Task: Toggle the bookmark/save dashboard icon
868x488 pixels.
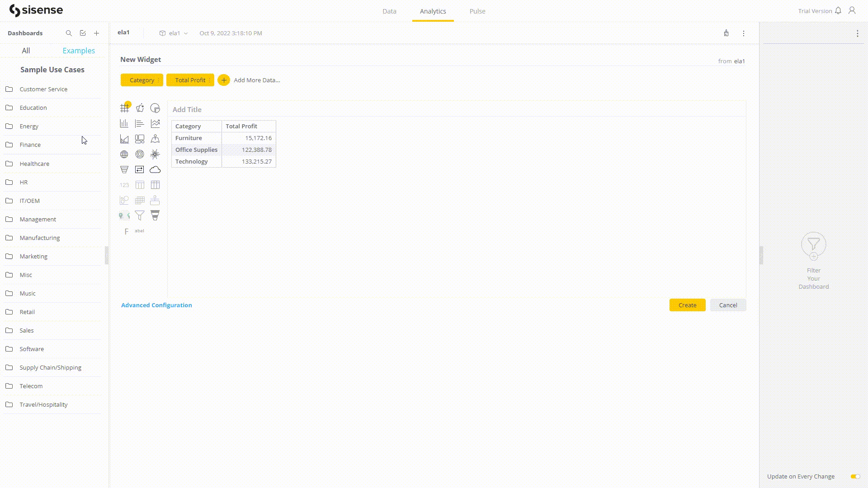Action: (83, 33)
